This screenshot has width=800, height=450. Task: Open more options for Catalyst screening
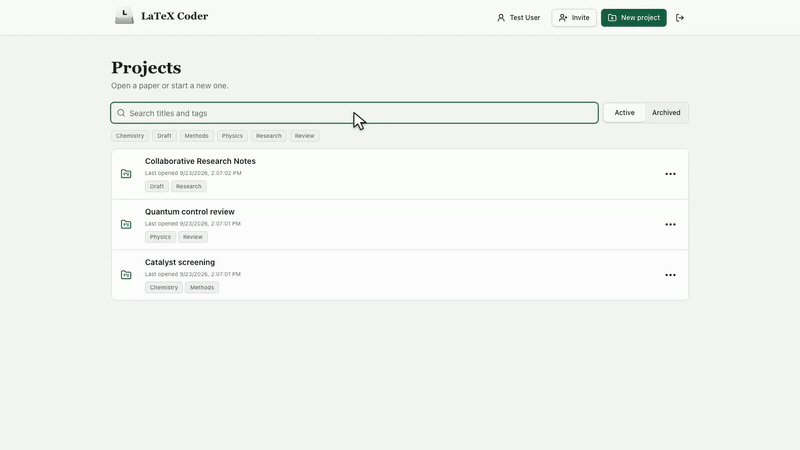tap(670, 275)
